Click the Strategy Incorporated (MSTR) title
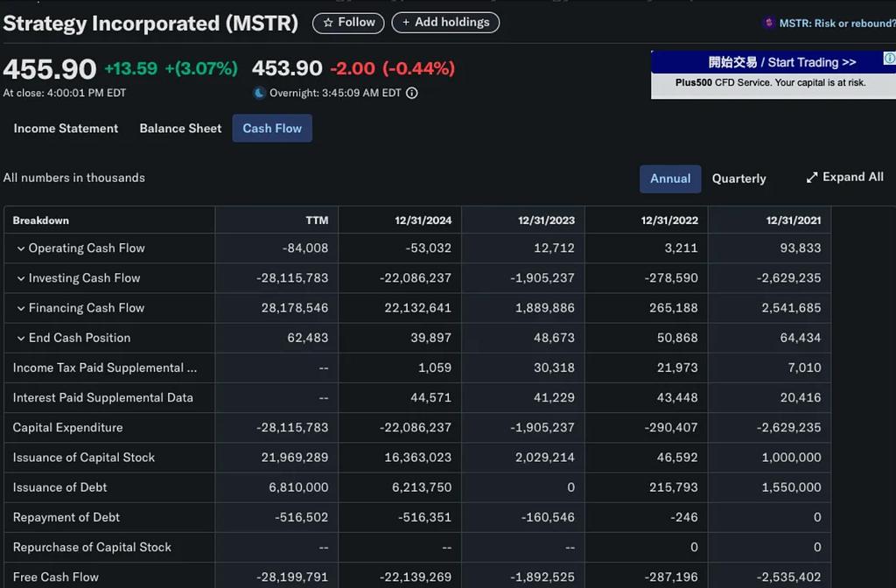 pos(150,24)
